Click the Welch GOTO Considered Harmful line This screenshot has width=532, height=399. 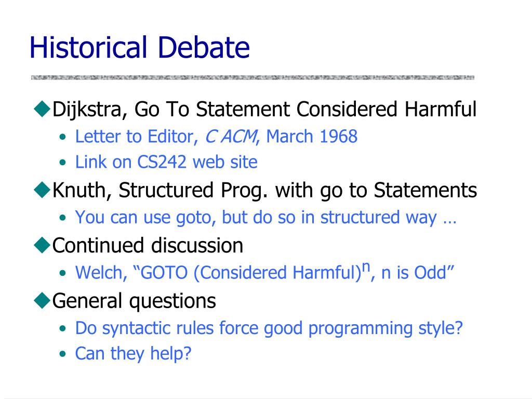coord(264,272)
